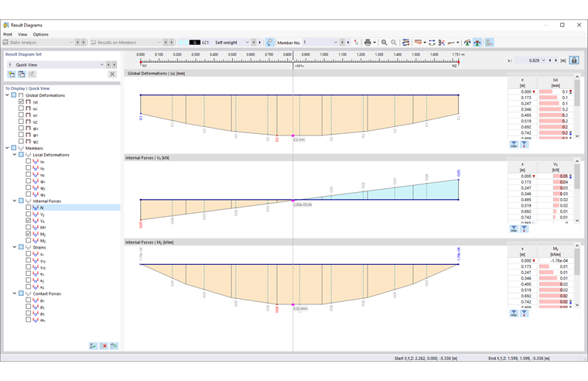This screenshot has width=588, height=381.
Task: Collapse the Members tree node
Action: point(7,148)
